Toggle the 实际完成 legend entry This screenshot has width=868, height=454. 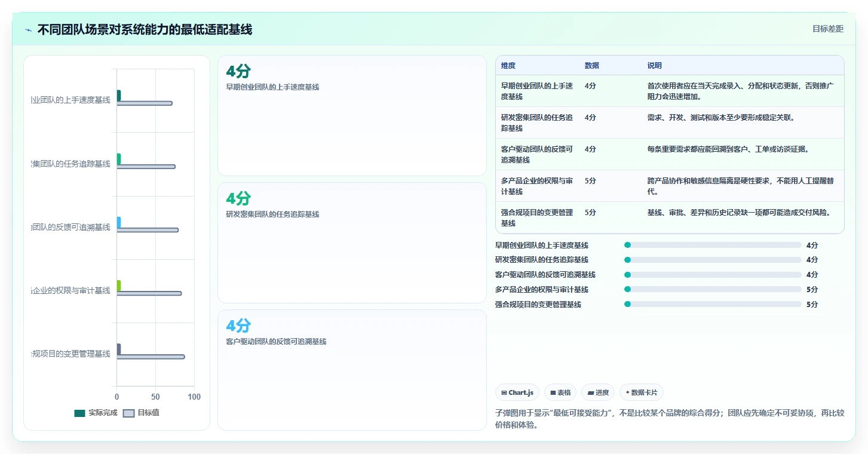[x=96, y=413]
